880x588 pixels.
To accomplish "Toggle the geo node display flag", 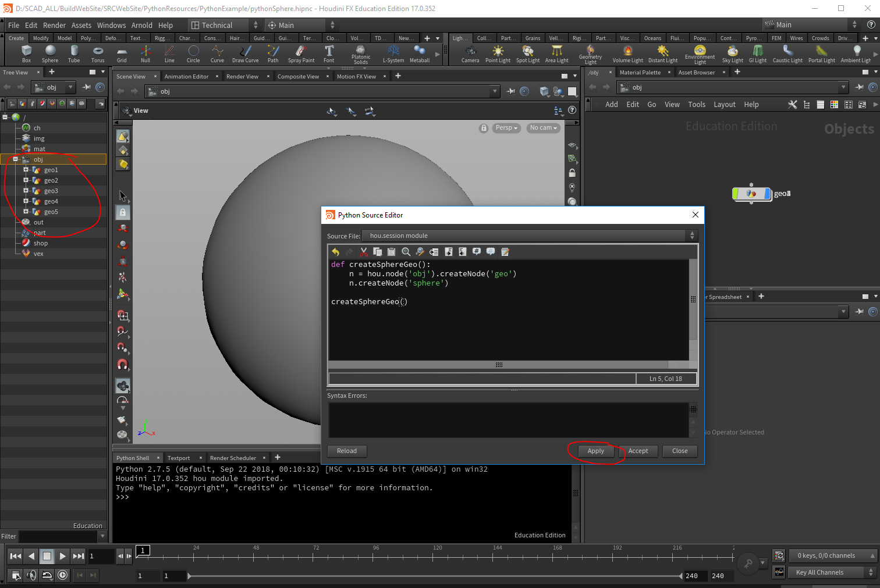I will click(767, 194).
